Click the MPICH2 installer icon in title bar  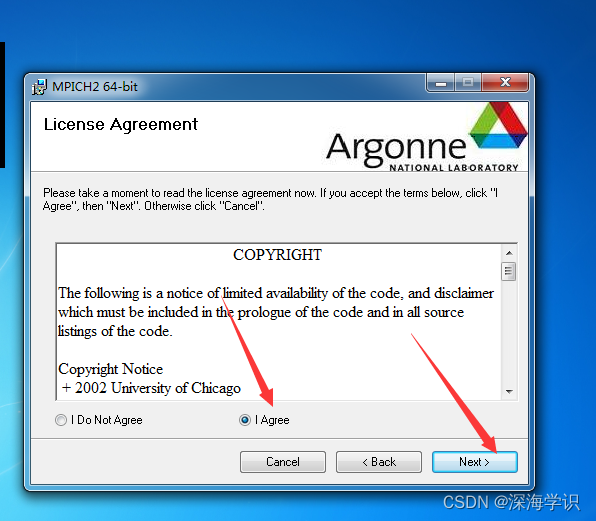pos(39,87)
